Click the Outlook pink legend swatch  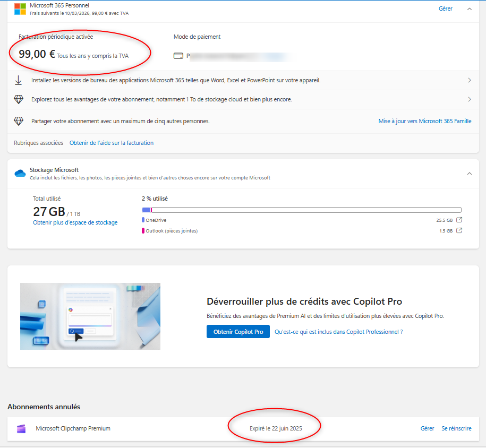[143, 231]
